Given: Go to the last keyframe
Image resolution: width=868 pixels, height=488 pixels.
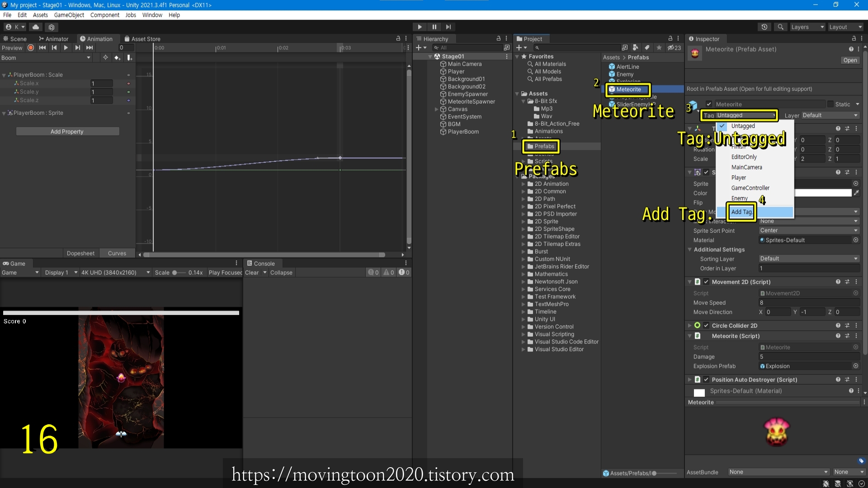Looking at the screenshot, I should coord(90,48).
